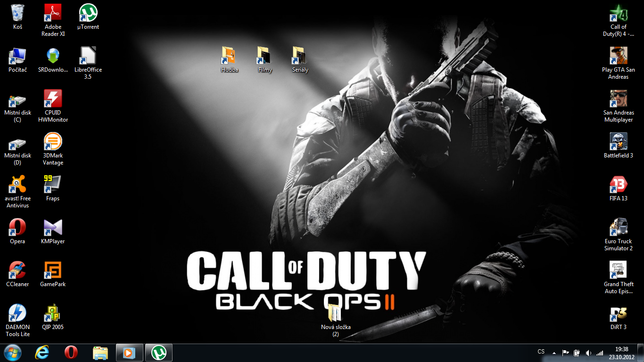Image resolution: width=644 pixels, height=362 pixels.
Task: Open the Action Center flag icon
Action: coord(565,353)
